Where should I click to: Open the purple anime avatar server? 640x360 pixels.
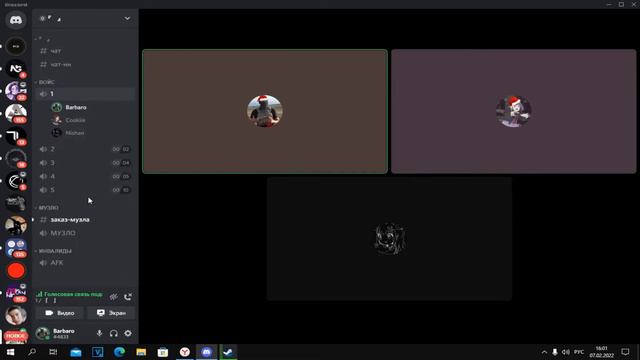tap(16, 91)
